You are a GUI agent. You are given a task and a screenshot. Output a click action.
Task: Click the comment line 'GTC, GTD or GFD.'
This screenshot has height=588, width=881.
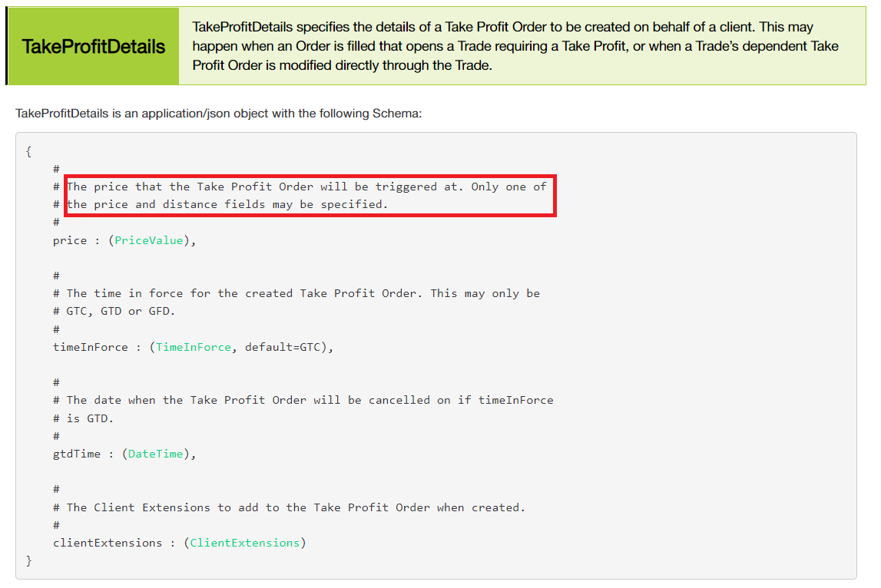coord(121,311)
